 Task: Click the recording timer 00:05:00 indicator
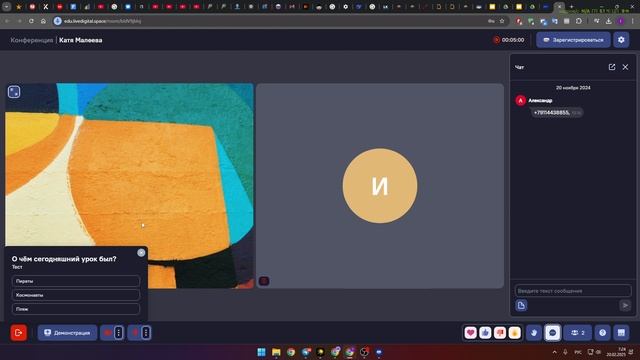coord(509,40)
